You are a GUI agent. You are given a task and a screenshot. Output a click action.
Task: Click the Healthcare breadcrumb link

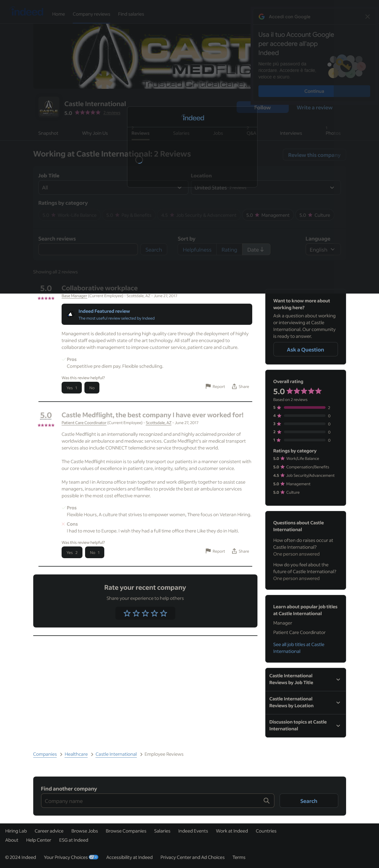[76, 754]
